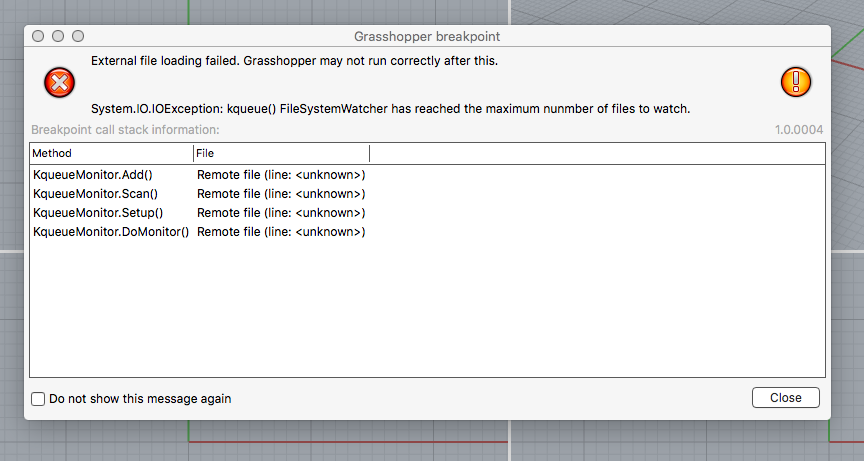The width and height of the screenshot is (864, 461).
Task: Click 'Remote file' cell in the DoMonitor() row
Action: [281, 232]
